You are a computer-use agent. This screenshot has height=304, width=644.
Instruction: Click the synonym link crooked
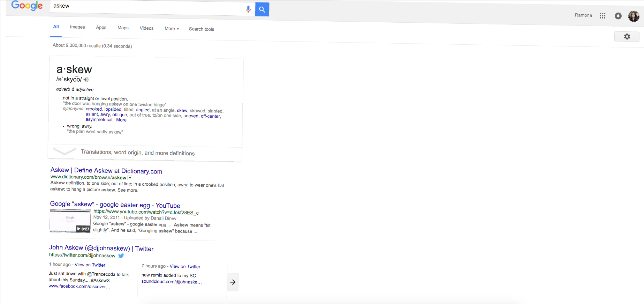click(x=94, y=109)
